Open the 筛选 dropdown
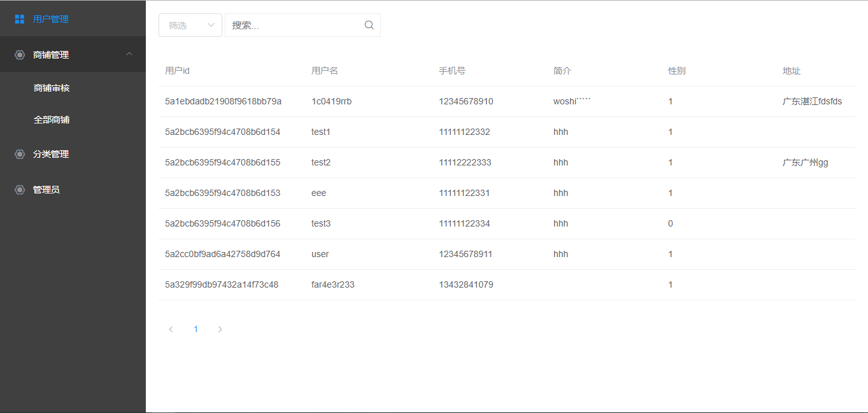 point(190,25)
